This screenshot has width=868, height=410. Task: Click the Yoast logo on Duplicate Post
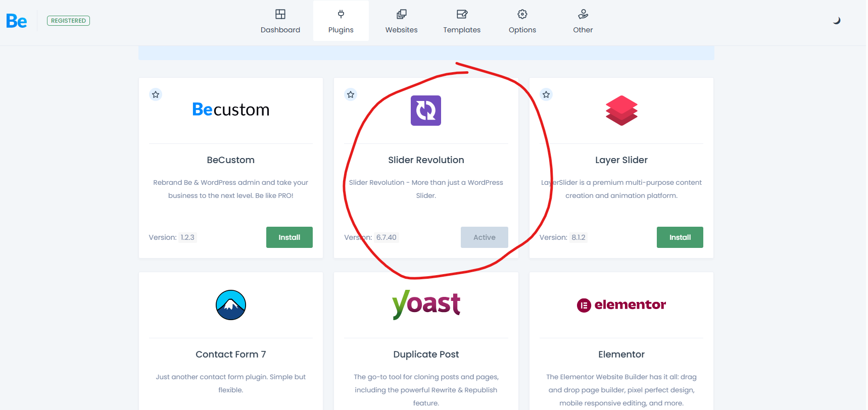point(426,304)
